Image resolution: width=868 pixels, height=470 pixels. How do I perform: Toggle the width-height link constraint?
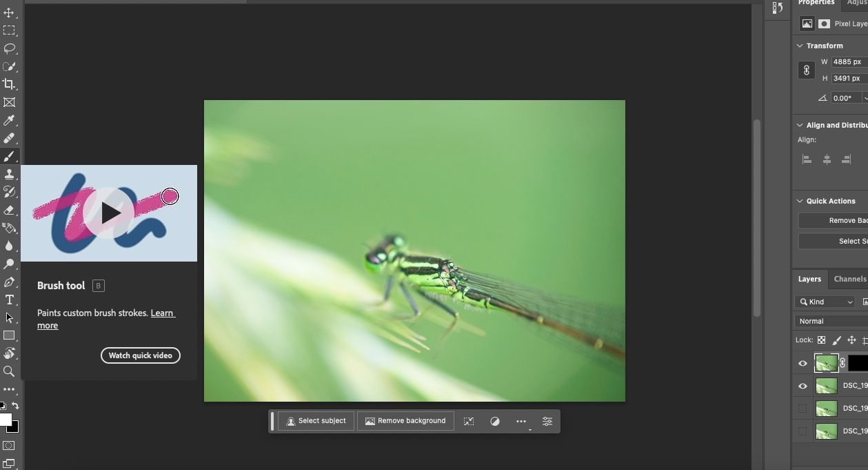pyautogui.click(x=807, y=70)
